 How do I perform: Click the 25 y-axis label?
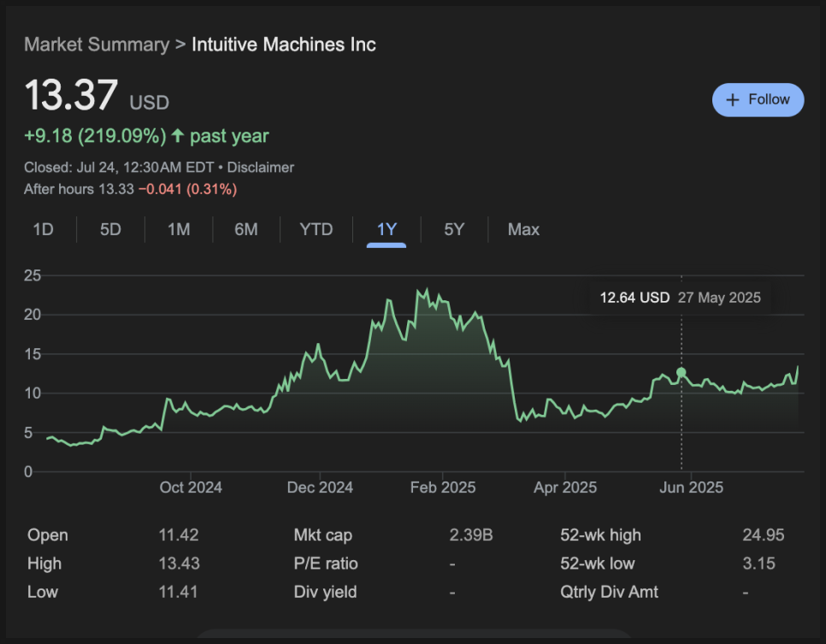click(32, 275)
